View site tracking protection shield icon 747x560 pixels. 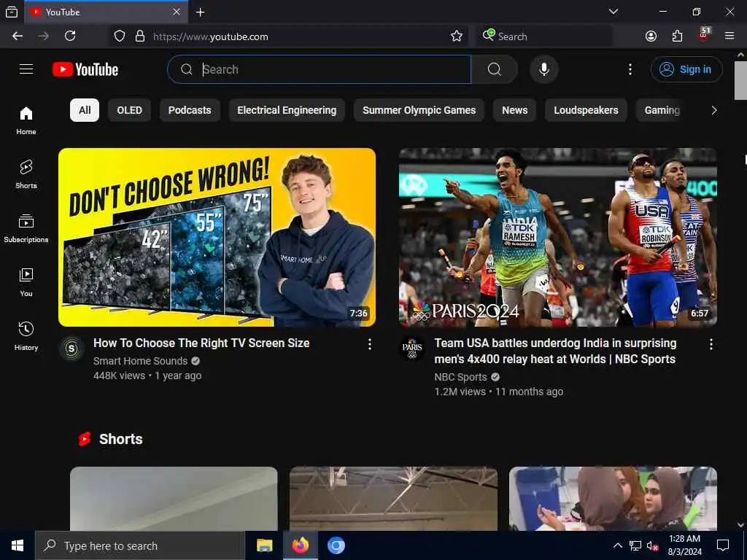click(x=120, y=36)
